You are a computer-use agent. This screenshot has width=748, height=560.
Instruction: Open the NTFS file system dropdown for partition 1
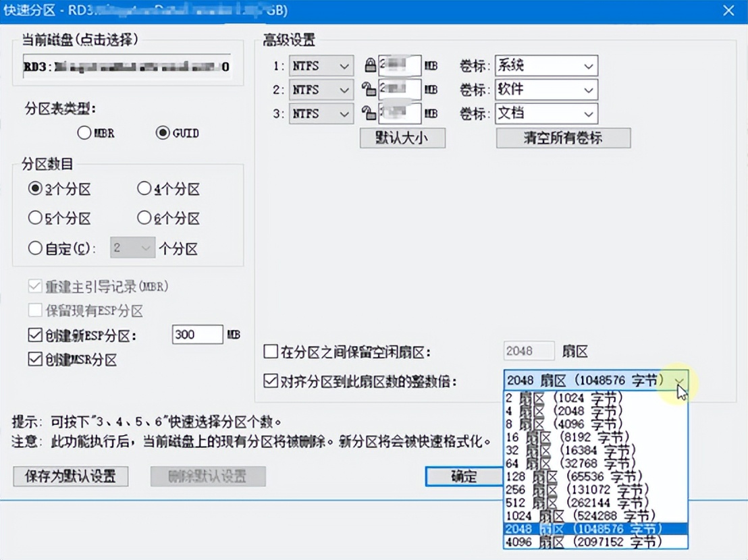coord(344,65)
